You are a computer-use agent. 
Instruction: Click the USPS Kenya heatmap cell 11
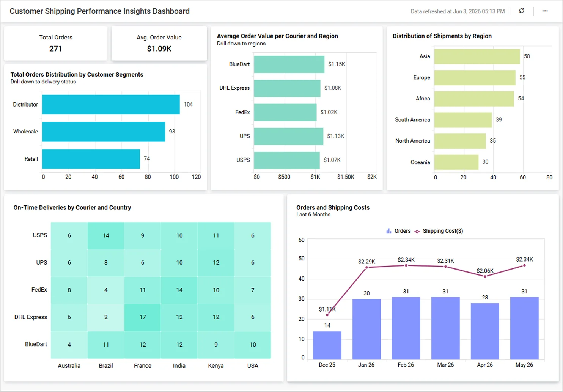(x=216, y=235)
